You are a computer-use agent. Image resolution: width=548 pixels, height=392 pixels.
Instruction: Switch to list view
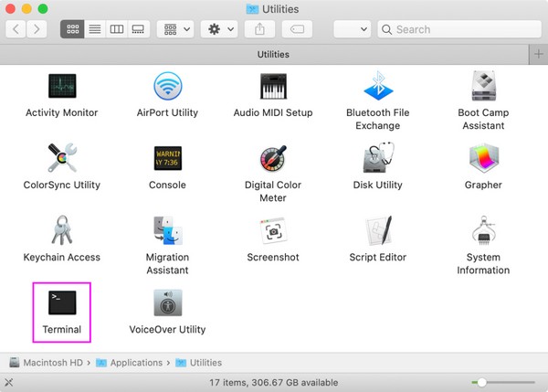[x=95, y=29]
